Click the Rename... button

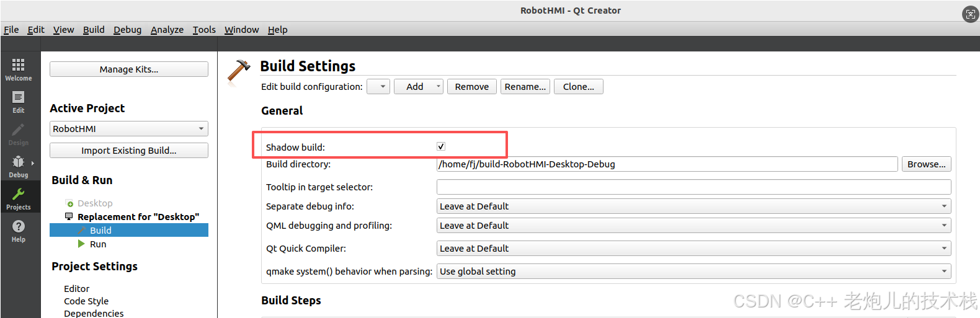coord(525,87)
